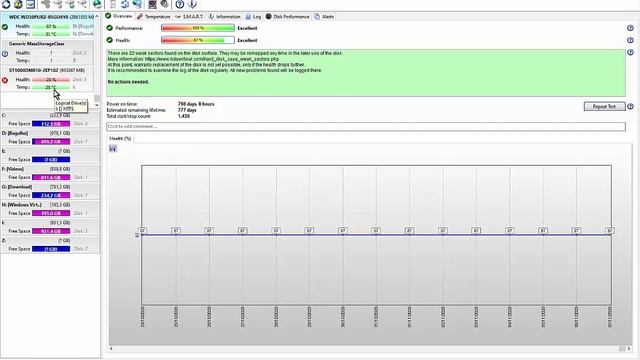Click the blue globe toolbar icon
The image size is (640, 360).
137,4
